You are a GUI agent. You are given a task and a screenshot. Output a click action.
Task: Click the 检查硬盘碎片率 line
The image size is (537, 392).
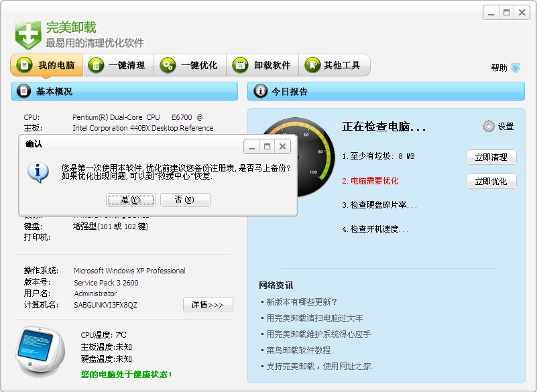(x=379, y=205)
